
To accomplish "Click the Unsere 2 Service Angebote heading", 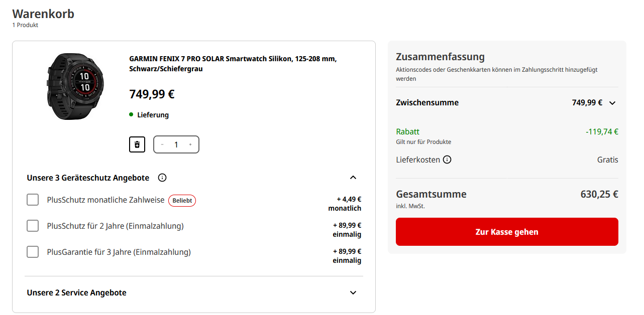I will [77, 293].
